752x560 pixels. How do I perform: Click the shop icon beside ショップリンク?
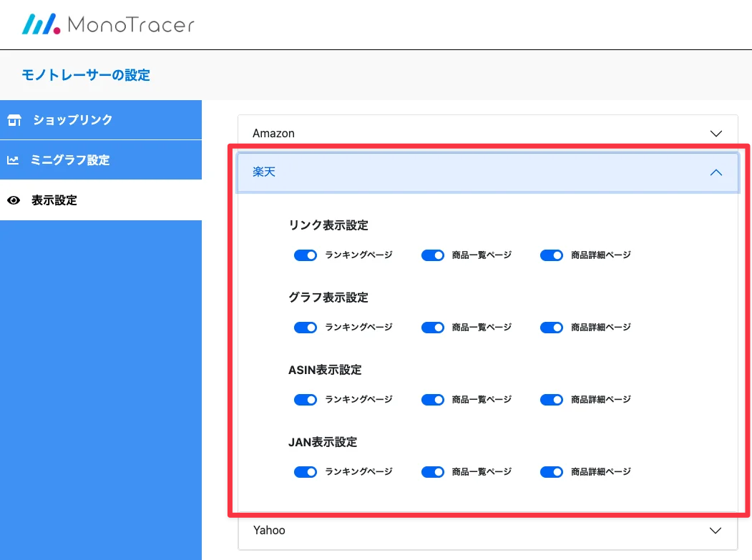click(x=14, y=120)
